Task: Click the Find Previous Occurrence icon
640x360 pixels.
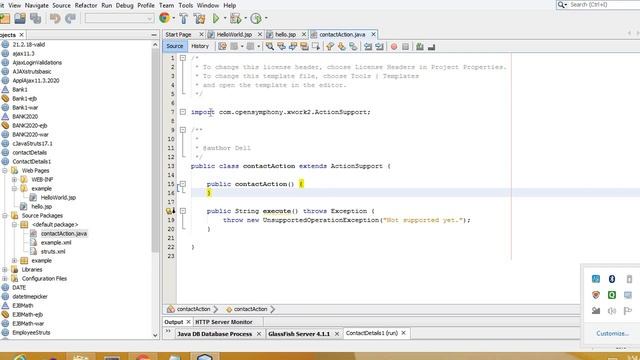Action: coord(281,47)
